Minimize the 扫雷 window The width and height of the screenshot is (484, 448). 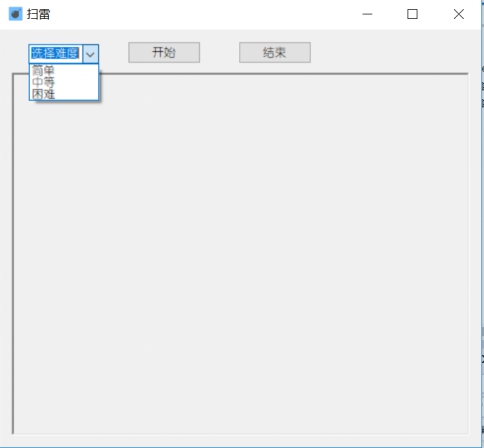[x=367, y=14]
